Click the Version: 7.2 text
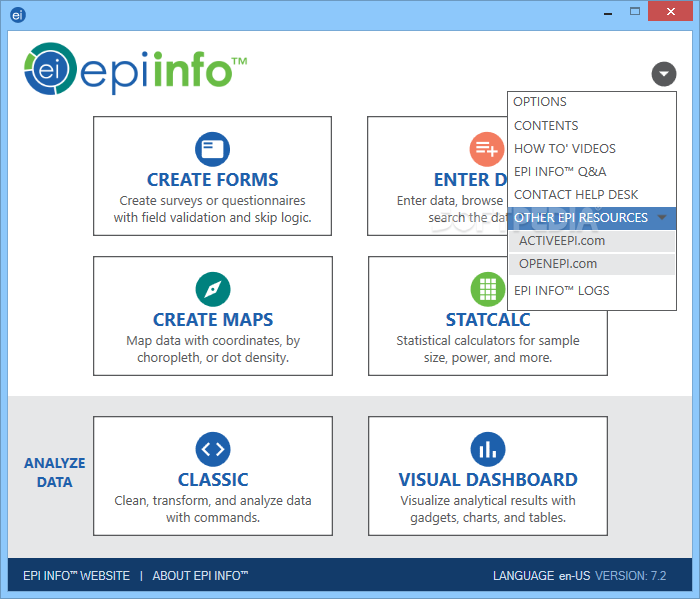 click(631, 576)
